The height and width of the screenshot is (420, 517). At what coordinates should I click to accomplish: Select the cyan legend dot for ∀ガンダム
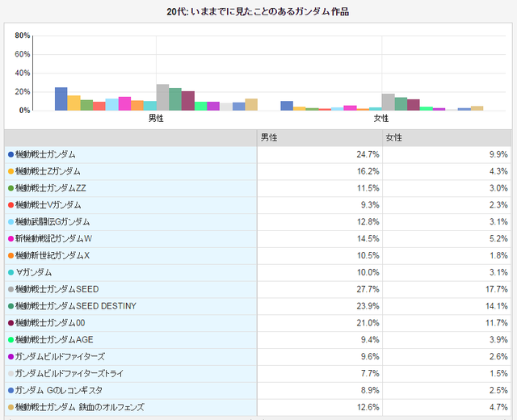11,272
